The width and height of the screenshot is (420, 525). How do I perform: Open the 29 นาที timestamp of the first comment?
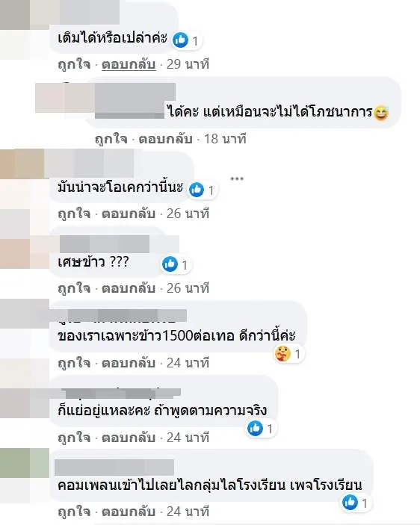pyautogui.click(x=188, y=64)
